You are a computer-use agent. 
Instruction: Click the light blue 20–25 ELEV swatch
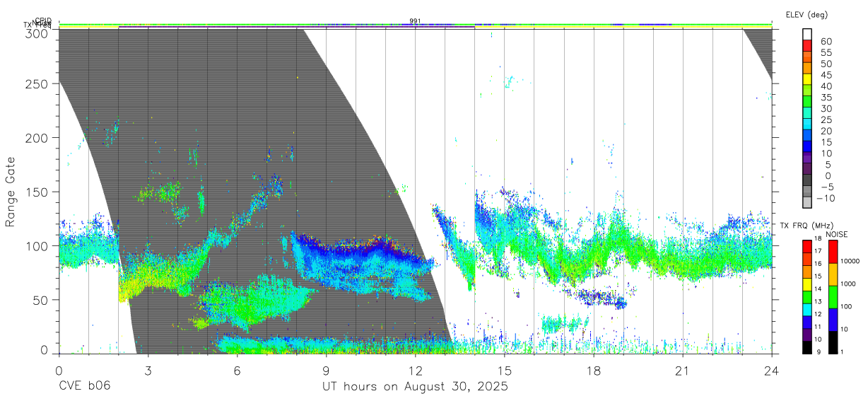click(x=807, y=124)
